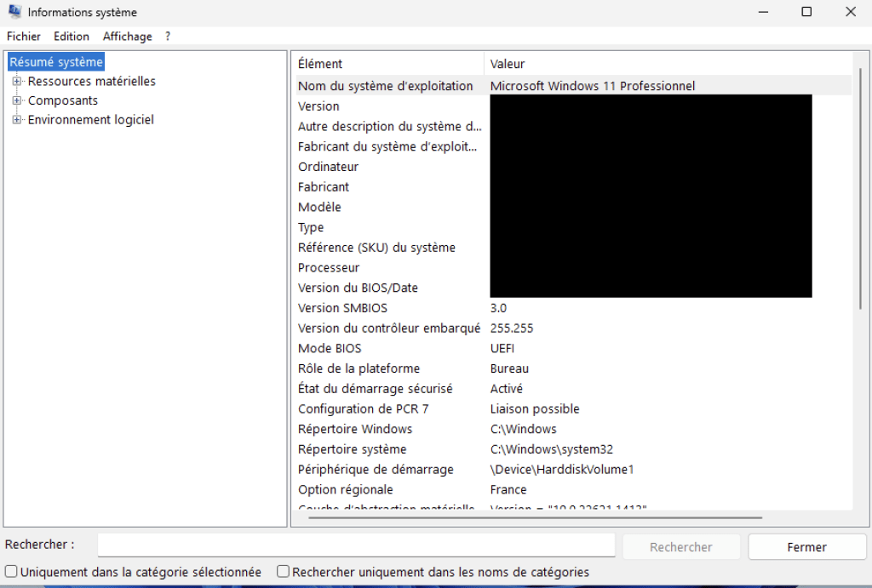Select the Option régionale row
The height and width of the screenshot is (588, 872).
573,489
